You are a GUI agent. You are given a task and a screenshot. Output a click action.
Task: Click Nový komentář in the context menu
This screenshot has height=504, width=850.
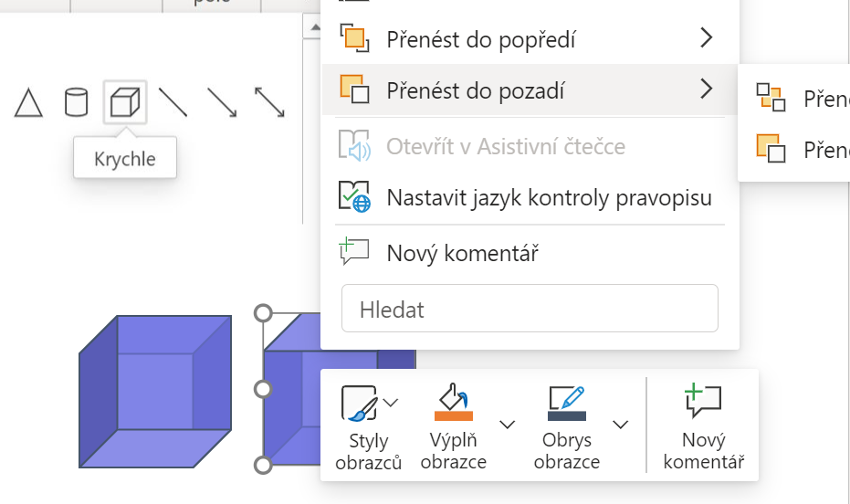coord(462,253)
